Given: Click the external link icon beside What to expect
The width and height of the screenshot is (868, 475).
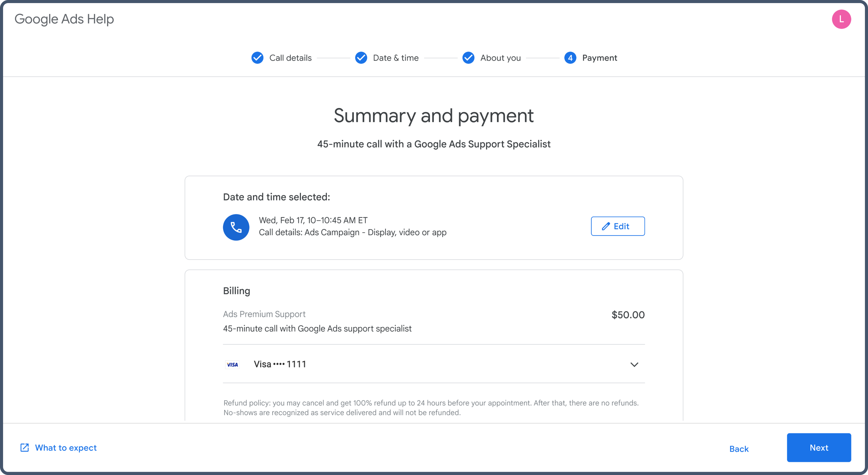Looking at the screenshot, I should [25, 447].
